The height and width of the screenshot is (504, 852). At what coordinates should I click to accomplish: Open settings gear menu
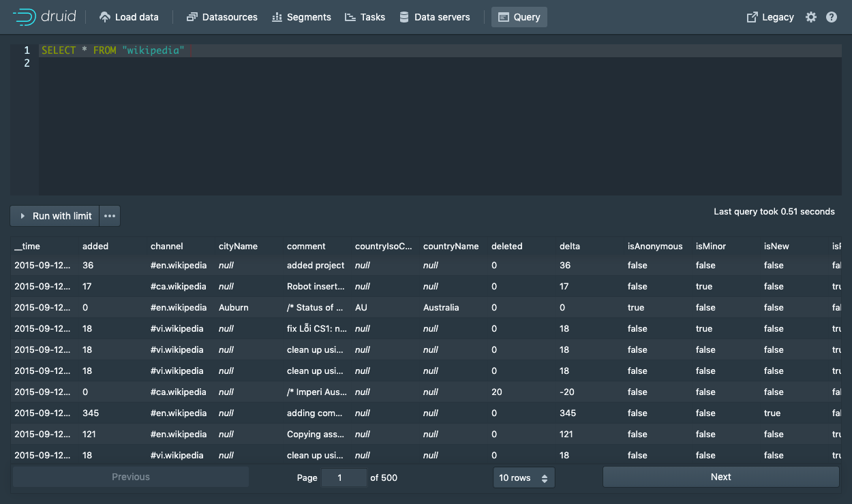(810, 17)
